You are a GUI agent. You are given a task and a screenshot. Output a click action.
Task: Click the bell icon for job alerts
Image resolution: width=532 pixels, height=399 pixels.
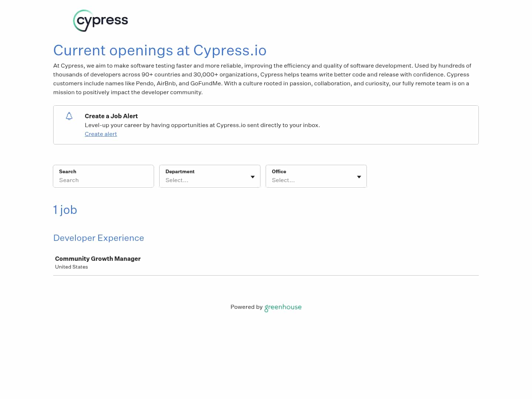click(69, 116)
